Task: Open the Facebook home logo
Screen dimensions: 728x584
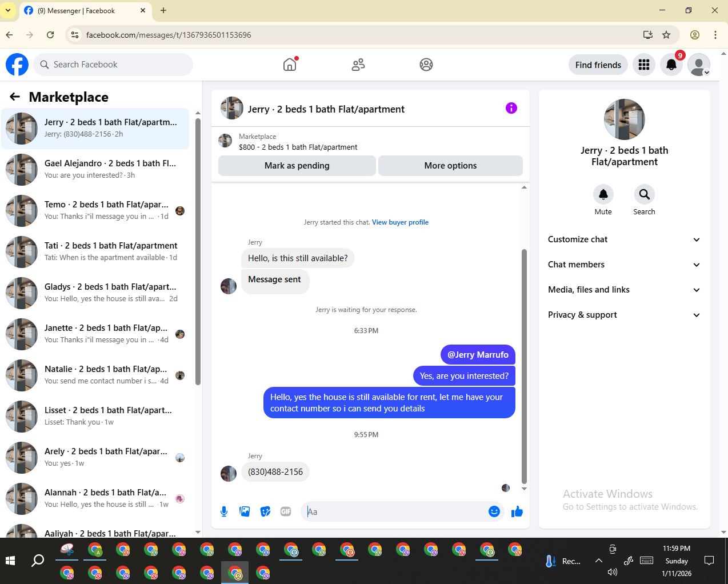Action: coord(17,65)
